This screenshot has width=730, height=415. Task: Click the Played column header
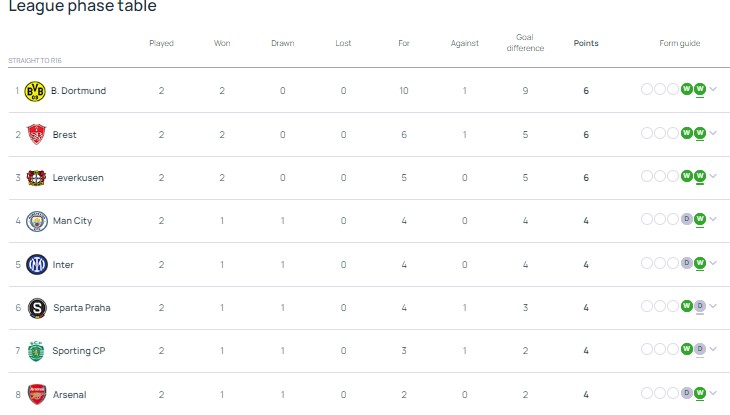161,43
